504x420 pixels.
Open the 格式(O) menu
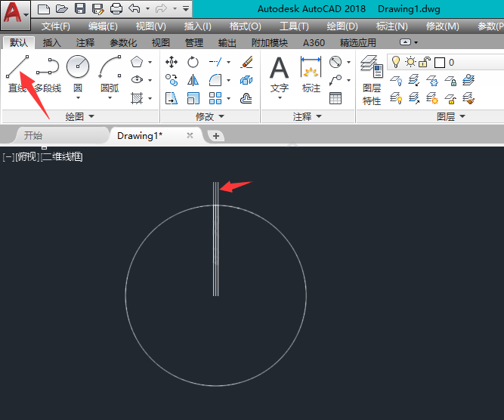pyautogui.click(x=246, y=26)
